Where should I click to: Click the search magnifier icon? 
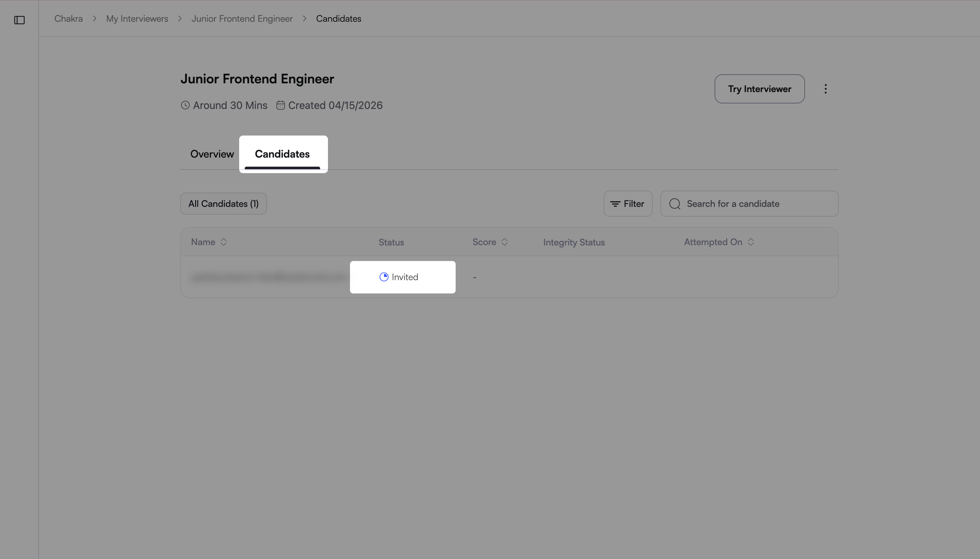(x=675, y=204)
